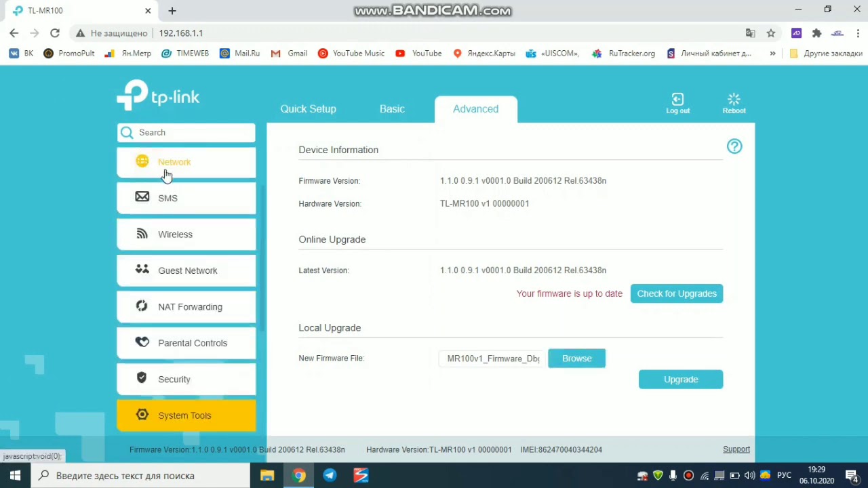Open a new browser tab
The width and height of the screenshot is (868, 488).
coord(172,11)
